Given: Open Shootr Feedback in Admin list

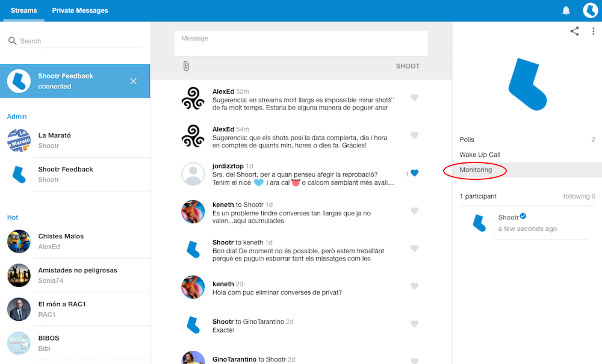Looking at the screenshot, I should [75, 174].
